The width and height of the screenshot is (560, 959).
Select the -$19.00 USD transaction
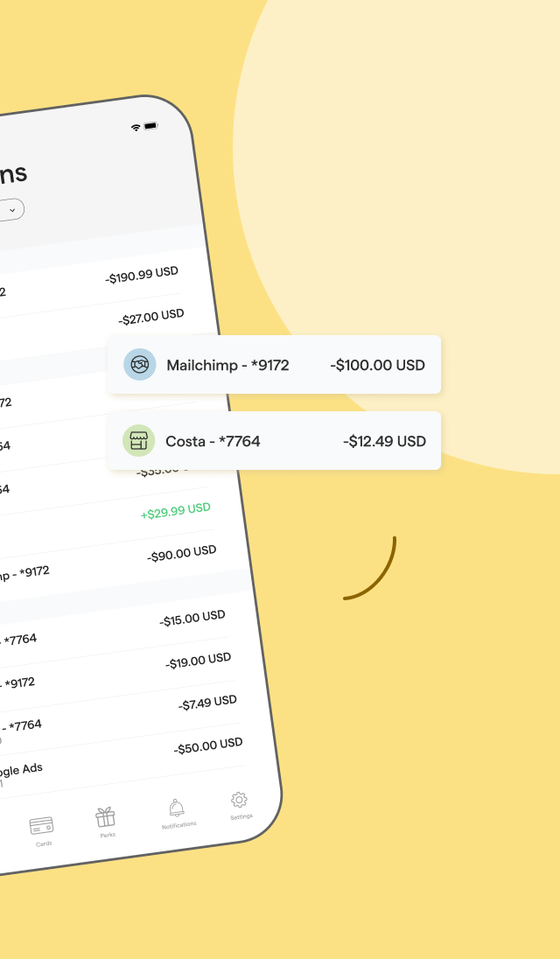click(x=198, y=661)
